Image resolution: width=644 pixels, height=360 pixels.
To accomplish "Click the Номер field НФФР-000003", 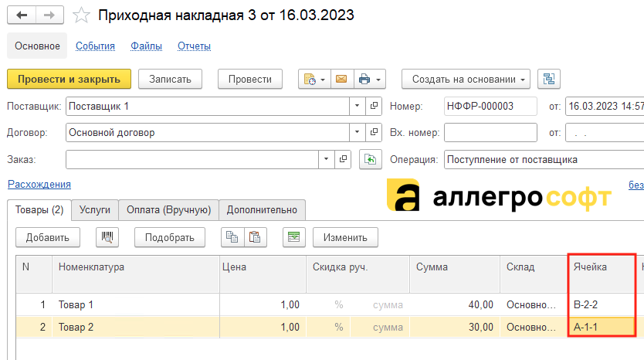I will pos(490,106).
